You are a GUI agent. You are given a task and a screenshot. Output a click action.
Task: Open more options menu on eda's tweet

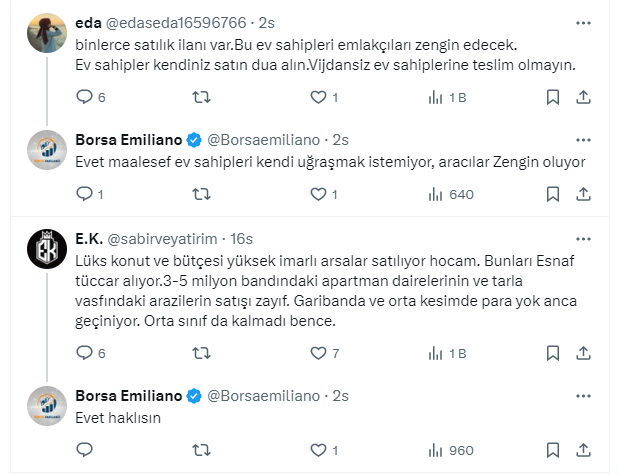point(584,21)
